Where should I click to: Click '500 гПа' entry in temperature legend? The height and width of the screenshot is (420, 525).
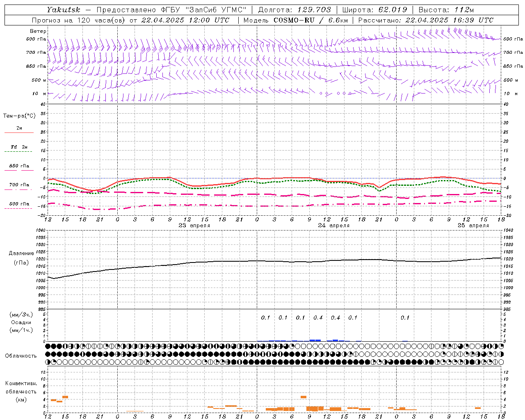19,204
